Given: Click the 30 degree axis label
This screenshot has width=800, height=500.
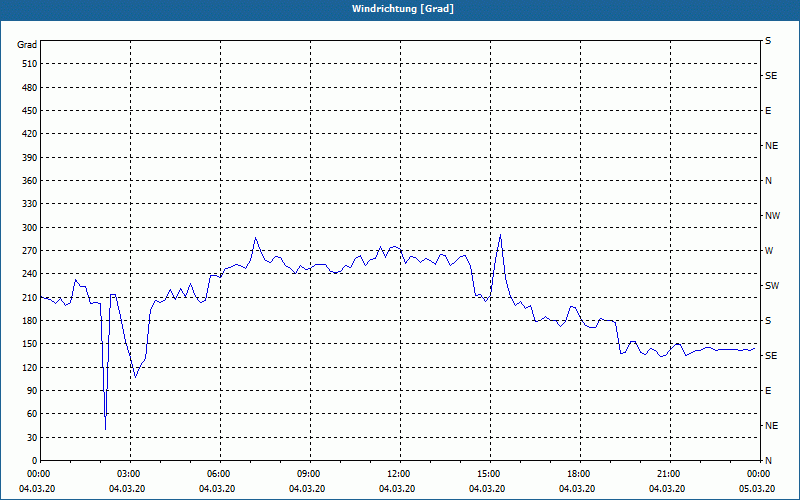Looking at the screenshot, I should 32,437.
